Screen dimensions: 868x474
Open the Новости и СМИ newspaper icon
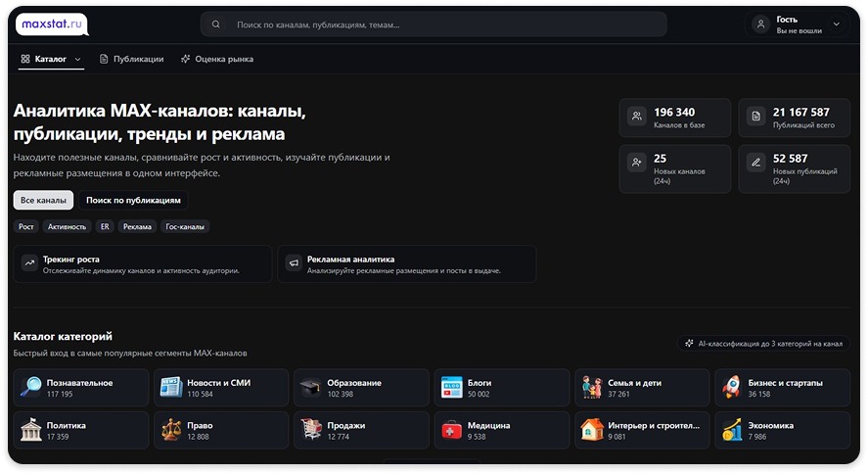171,388
